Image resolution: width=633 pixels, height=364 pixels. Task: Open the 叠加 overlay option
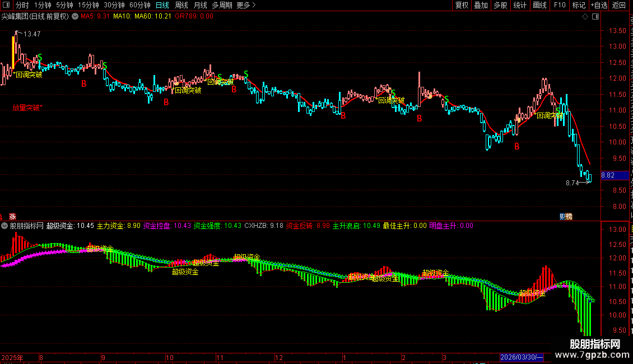(x=481, y=5)
